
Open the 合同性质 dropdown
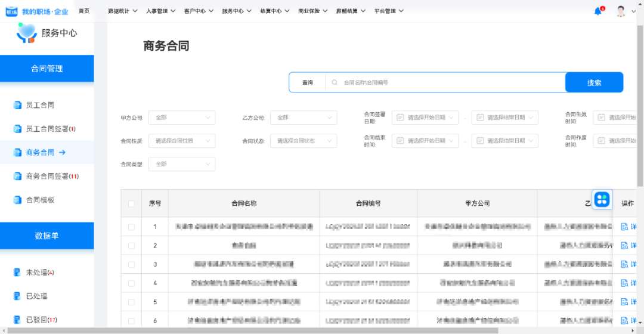pyautogui.click(x=182, y=141)
